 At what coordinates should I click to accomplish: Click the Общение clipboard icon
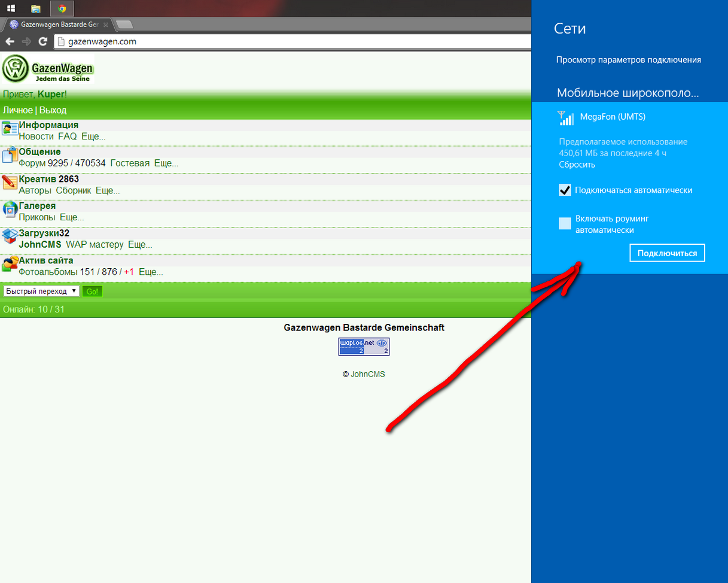point(10,155)
